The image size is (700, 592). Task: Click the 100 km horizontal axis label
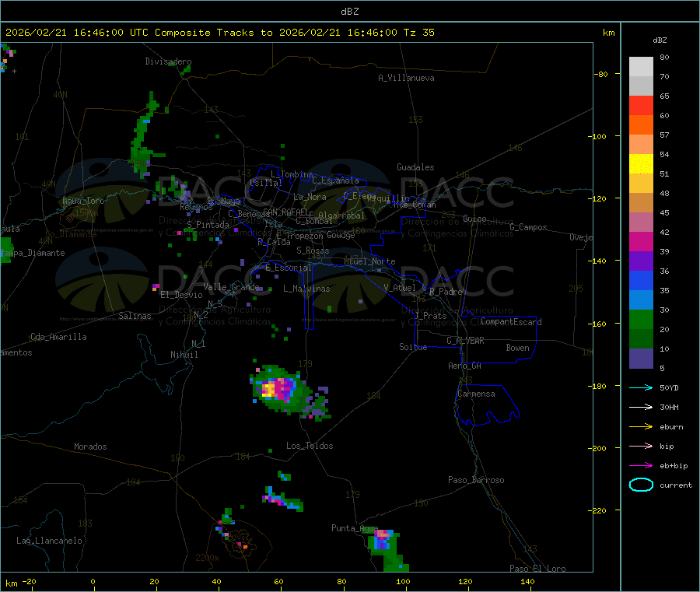click(x=403, y=581)
